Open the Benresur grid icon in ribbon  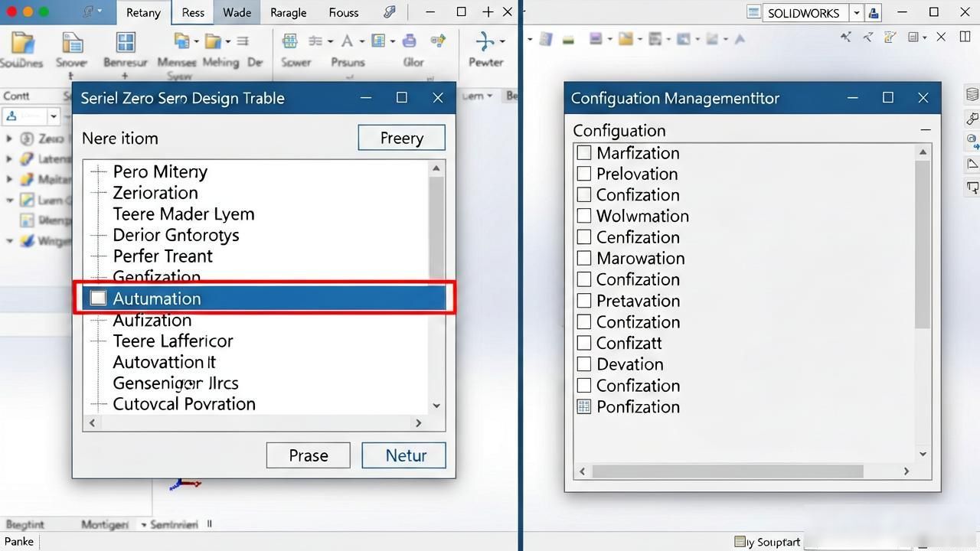[125, 41]
